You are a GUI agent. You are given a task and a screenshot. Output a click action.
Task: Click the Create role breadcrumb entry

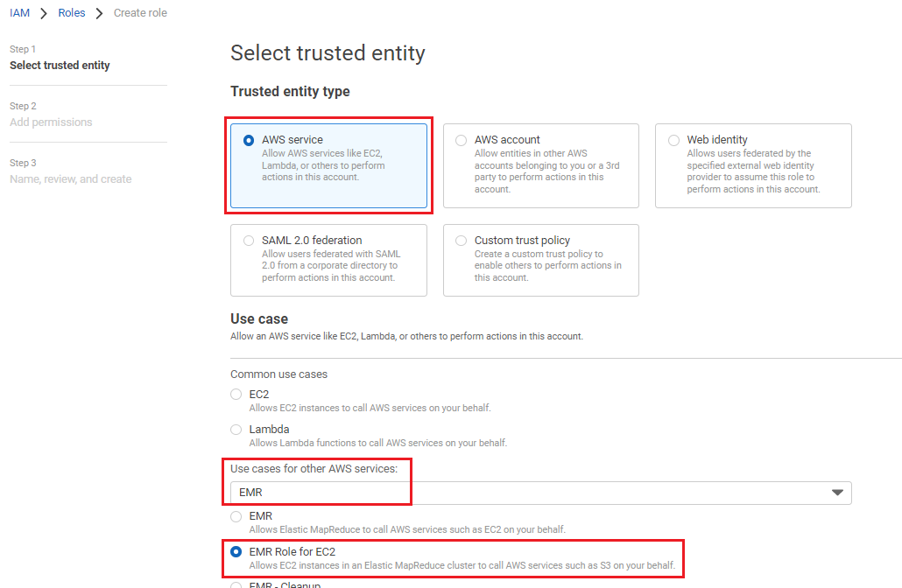(x=140, y=12)
